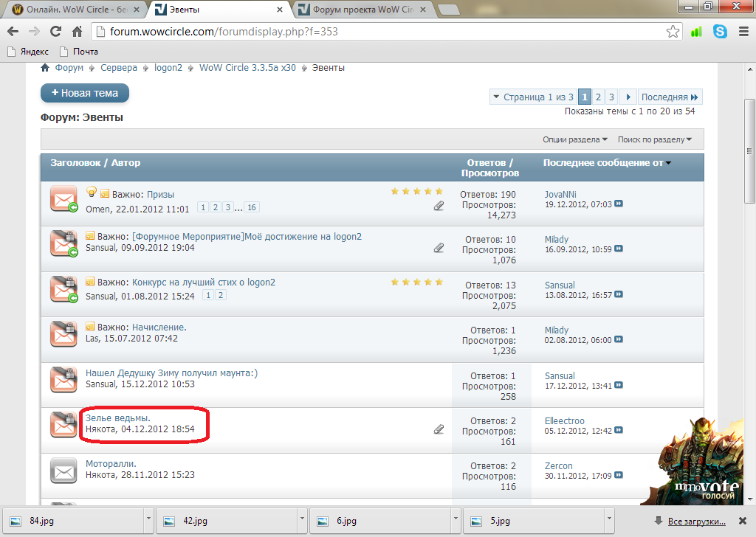Open page 16 of the Призы thread

pos(252,207)
